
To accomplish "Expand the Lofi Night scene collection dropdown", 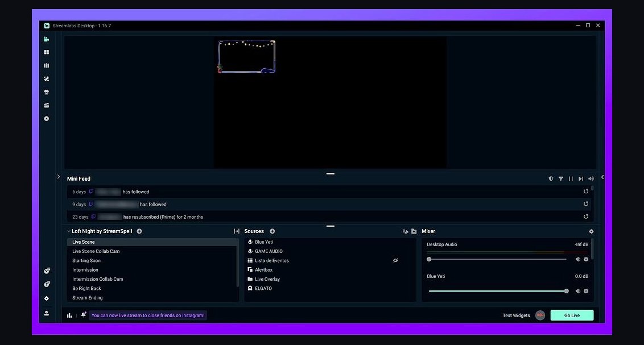I will coord(69,231).
